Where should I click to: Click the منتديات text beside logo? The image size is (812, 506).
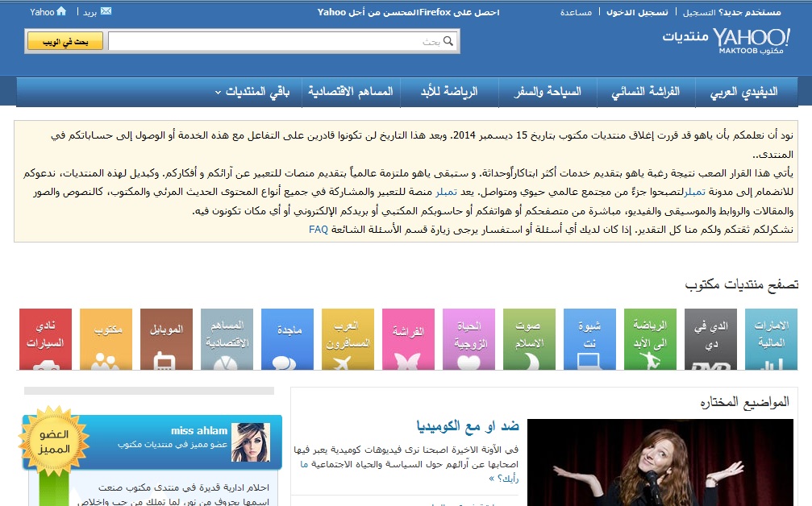685,36
